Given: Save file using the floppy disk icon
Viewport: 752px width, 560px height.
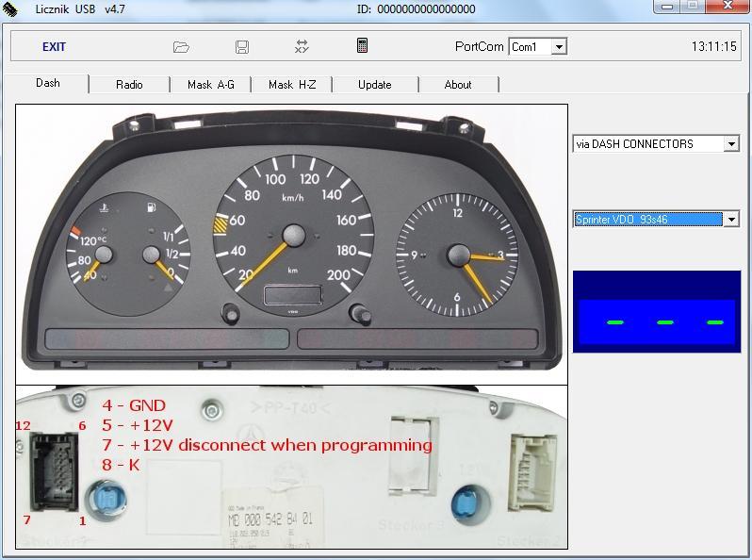Looking at the screenshot, I should tap(241, 47).
